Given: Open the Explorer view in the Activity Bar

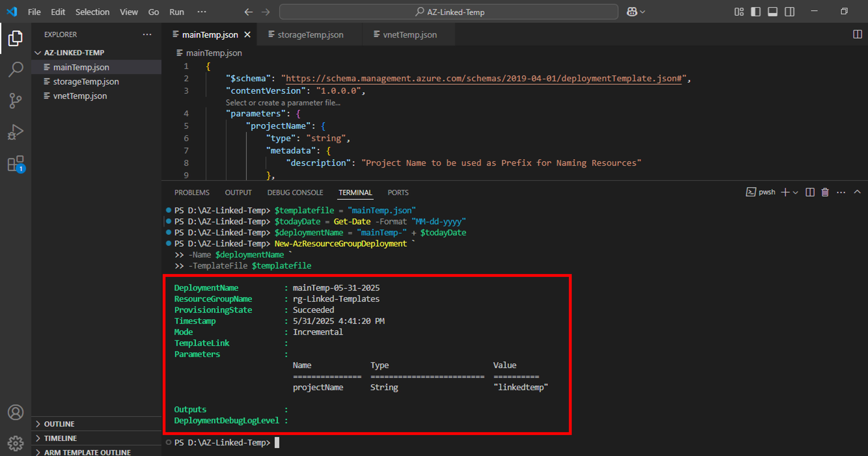Looking at the screenshot, I should tap(15, 38).
